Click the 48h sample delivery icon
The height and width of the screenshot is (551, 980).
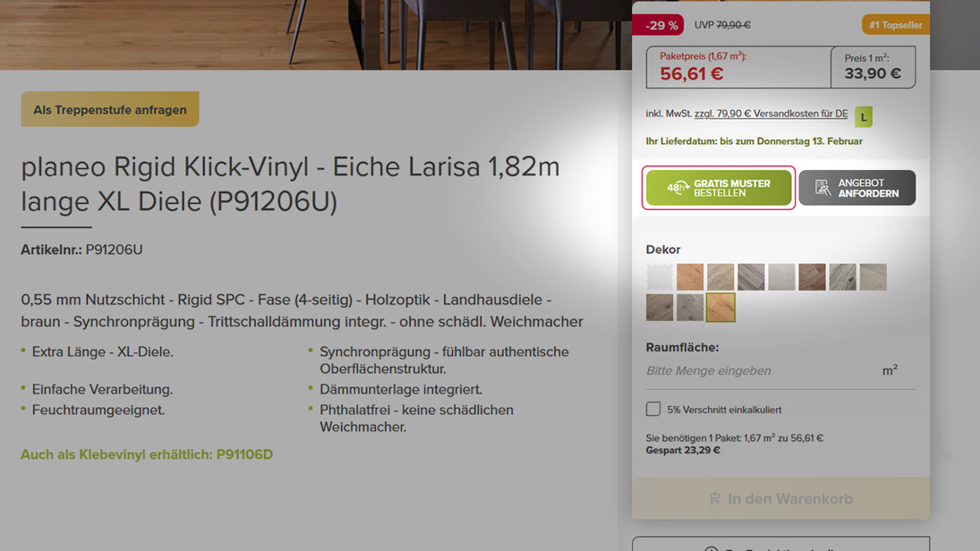point(677,188)
